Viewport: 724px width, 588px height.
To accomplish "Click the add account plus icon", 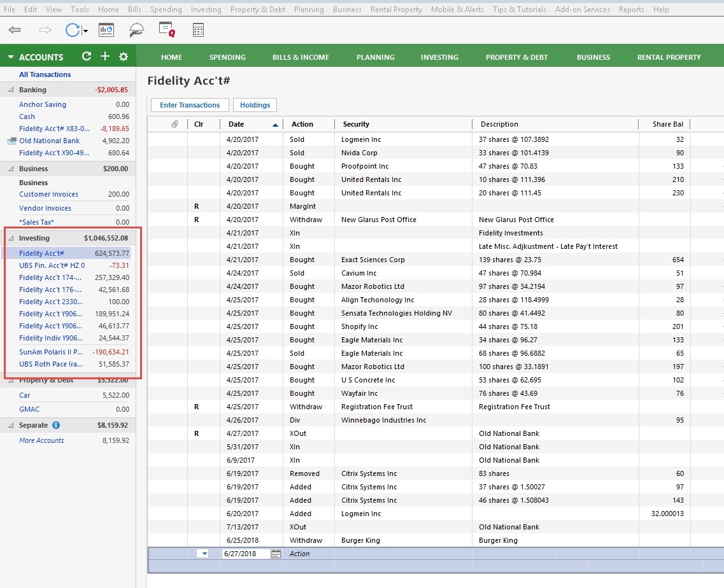I will tap(105, 57).
